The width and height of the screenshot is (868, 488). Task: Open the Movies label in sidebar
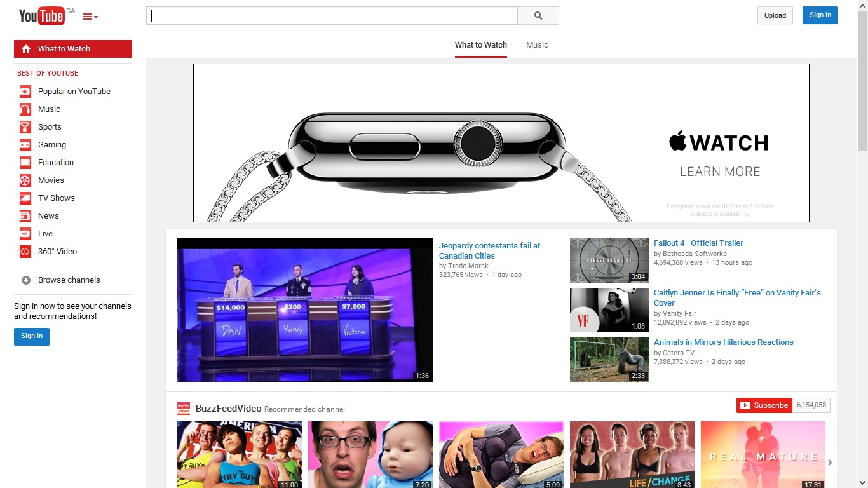pyautogui.click(x=51, y=180)
